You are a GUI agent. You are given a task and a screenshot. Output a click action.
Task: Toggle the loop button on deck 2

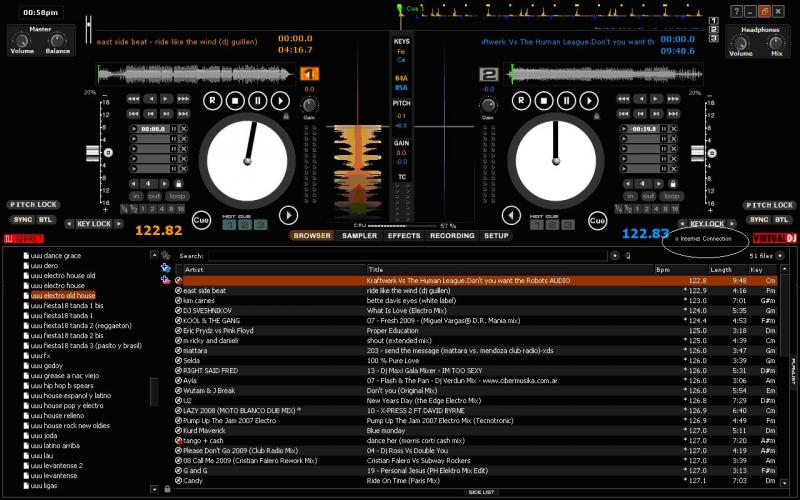[x=671, y=196]
